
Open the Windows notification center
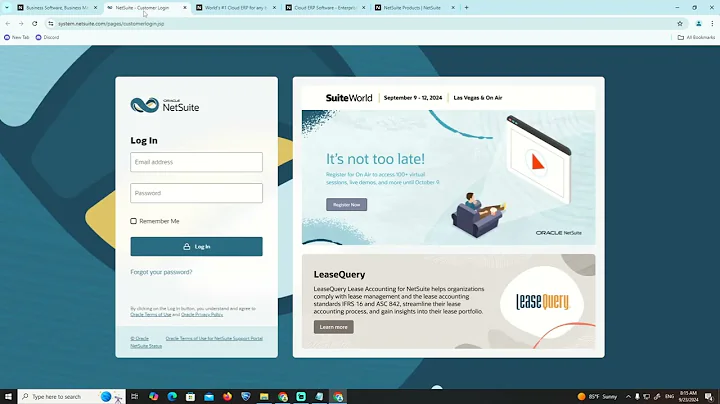(709, 397)
